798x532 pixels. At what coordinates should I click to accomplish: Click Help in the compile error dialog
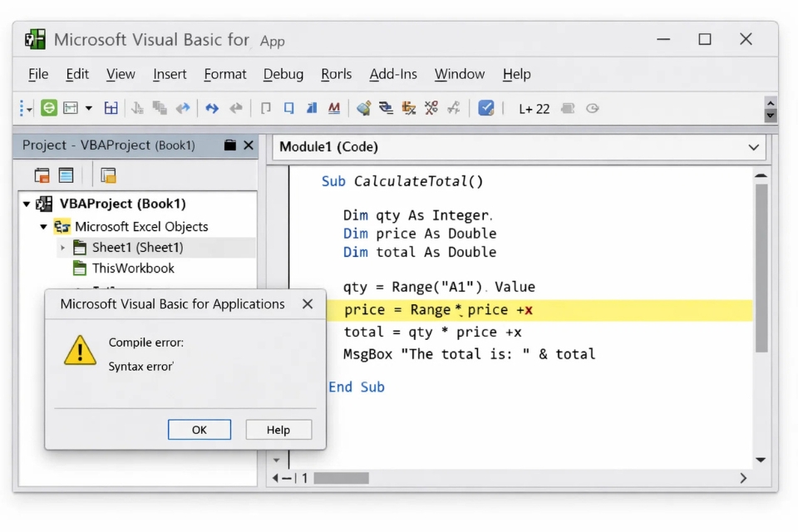point(278,429)
